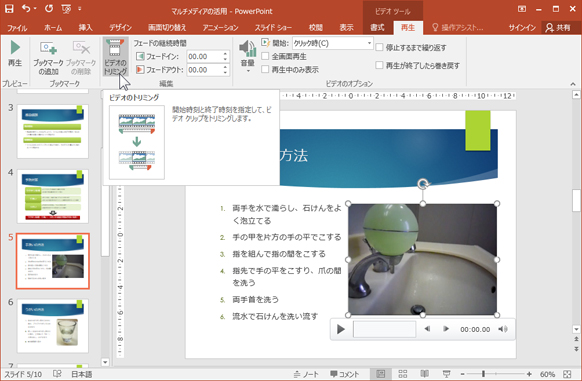Select slide 5 thumbnail
The image size is (582, 381).
[53, 261]
